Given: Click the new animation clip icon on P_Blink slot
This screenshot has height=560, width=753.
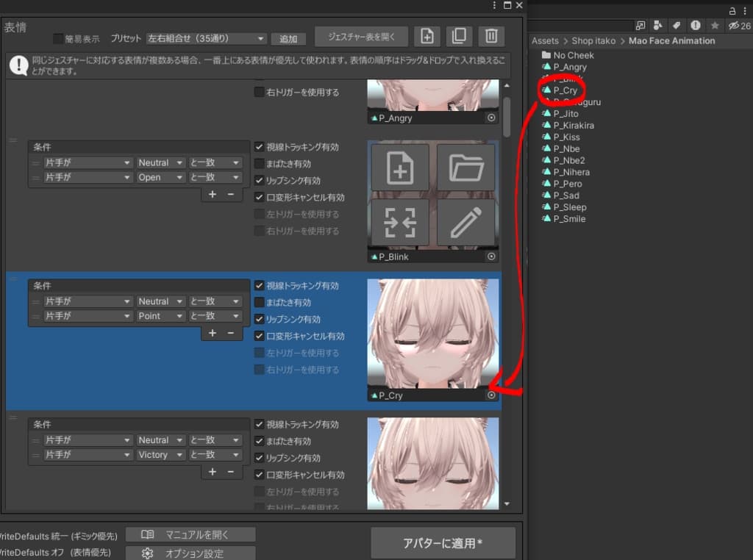Looking at the screenshot, I should tap(399, 168).
